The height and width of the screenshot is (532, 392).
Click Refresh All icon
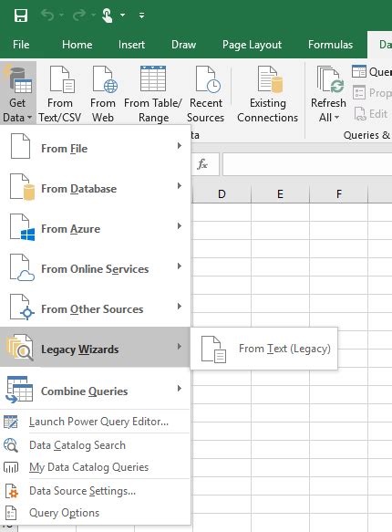click(330, 79)
